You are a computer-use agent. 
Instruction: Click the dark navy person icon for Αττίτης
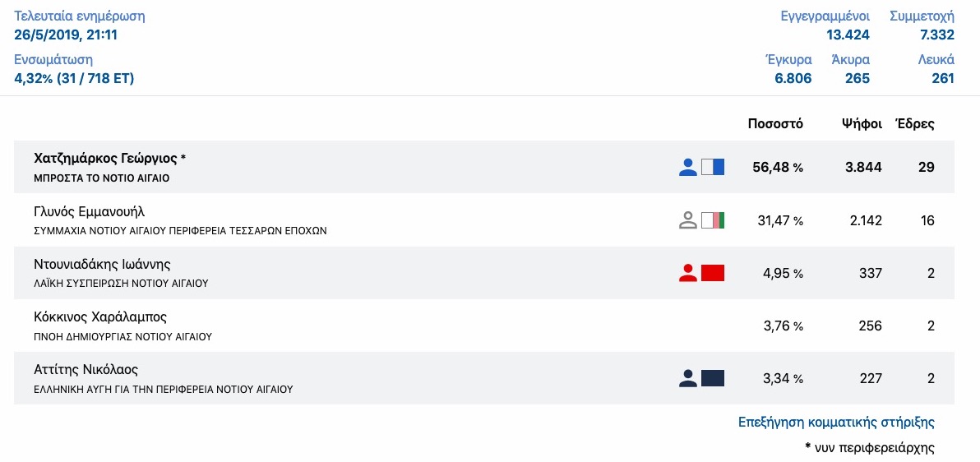pos(687,378)
